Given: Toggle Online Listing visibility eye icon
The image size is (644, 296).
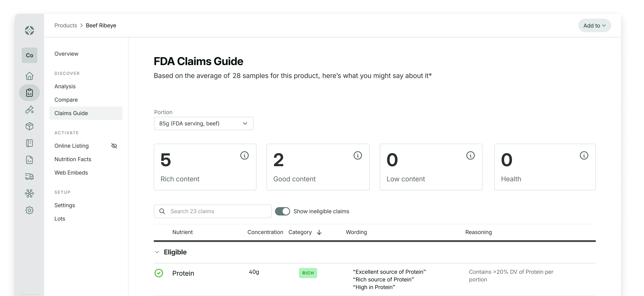Looking at the screenshot, I should (x=114, y=146).
